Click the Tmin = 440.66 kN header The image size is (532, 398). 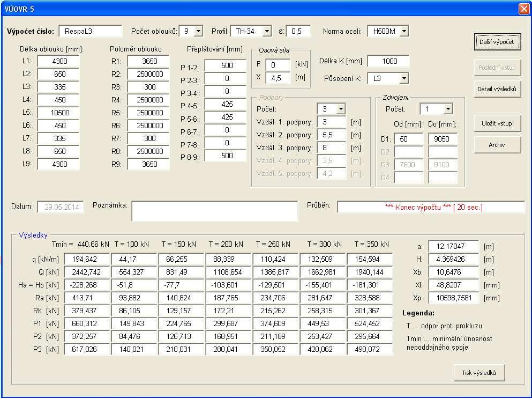point(80,245)
